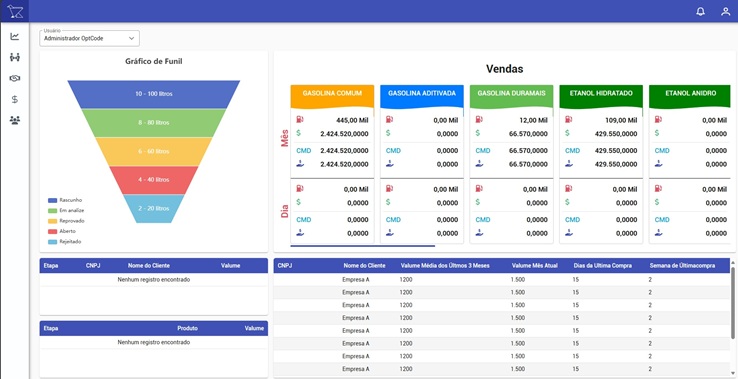
Task: Open the line chart dashboard sidebar icon
Action: [15, 36]
